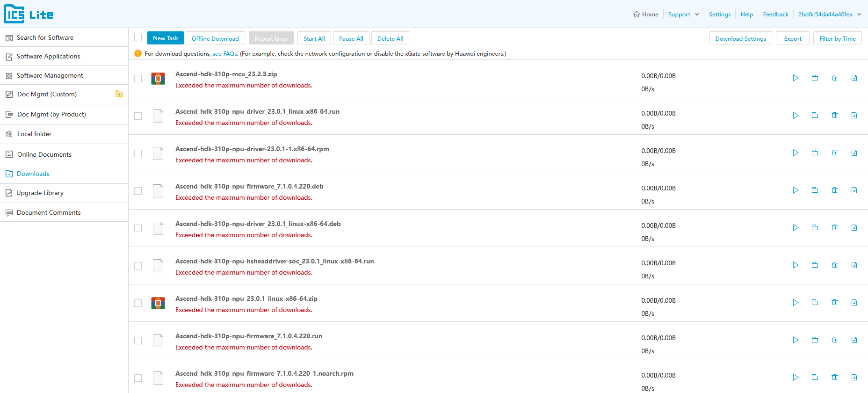
Task: Open folder for npu-firmware_7.1.0.4.220.deb
Action: 815,190
